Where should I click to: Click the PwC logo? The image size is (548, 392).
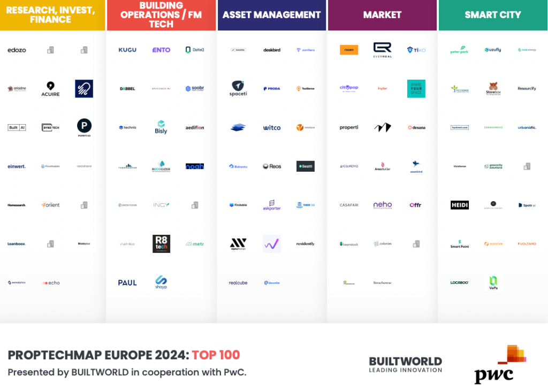pyautogui.click(x=500, y=364)
